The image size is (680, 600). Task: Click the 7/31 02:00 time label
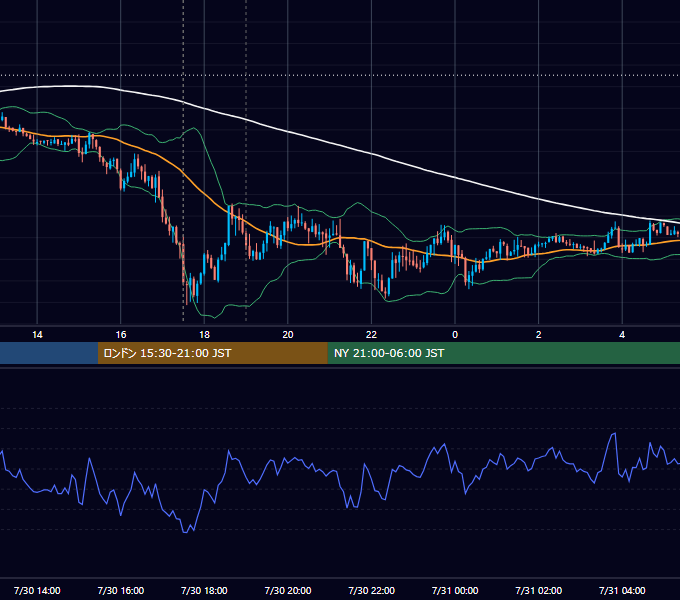tap(539, 590)
